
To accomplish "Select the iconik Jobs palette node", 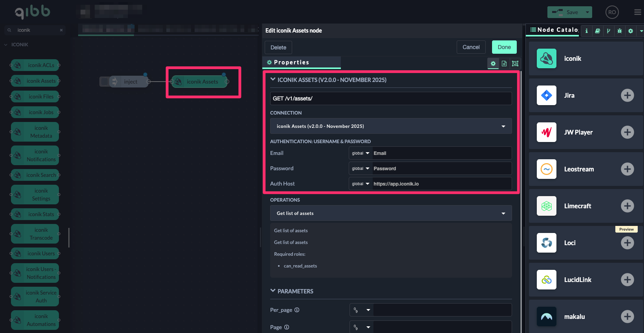I will 35,112.
